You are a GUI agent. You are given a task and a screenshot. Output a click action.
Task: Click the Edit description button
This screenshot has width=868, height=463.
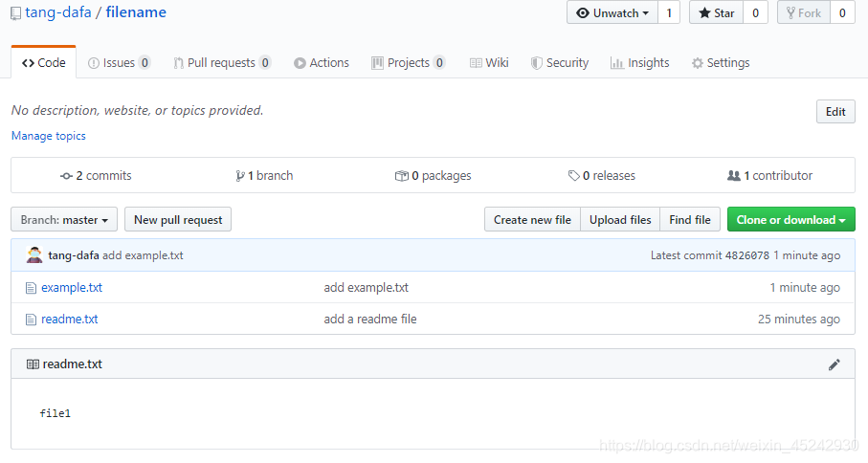(x=835, y=112)
